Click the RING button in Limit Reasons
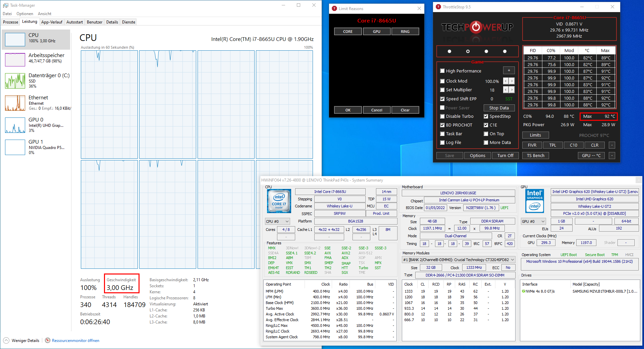This screenshot has width=644, height=349. click(x=405, y=31)
